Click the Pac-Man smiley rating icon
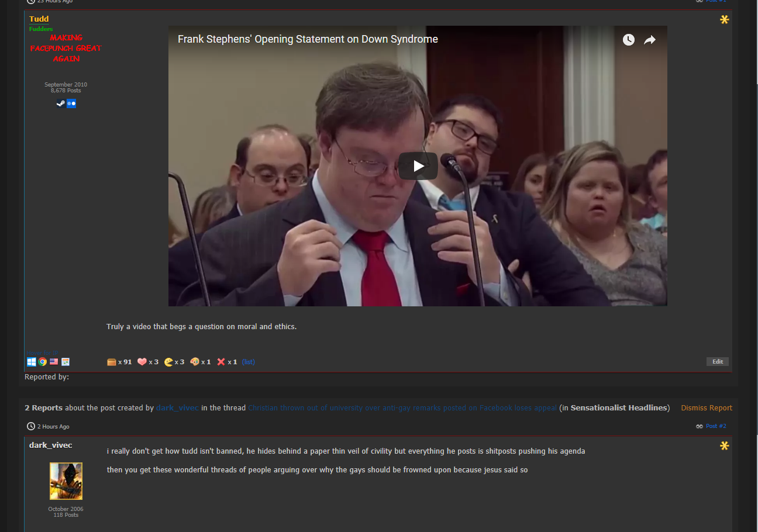The height and width of the screenshot is (532, 758). coord(169,362)
